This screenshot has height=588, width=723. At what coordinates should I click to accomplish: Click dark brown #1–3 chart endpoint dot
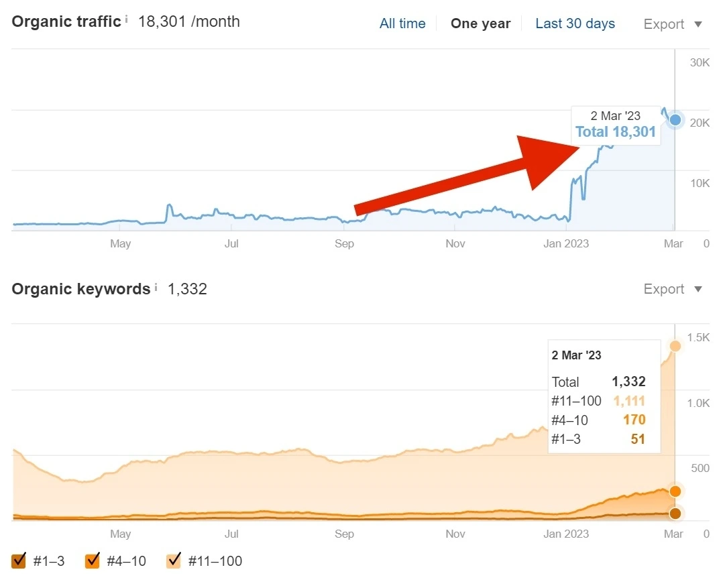(675, 513)
